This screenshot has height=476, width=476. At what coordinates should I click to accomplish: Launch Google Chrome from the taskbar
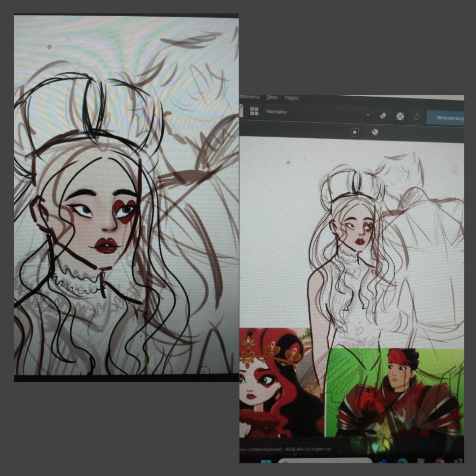tap(440, 462)
